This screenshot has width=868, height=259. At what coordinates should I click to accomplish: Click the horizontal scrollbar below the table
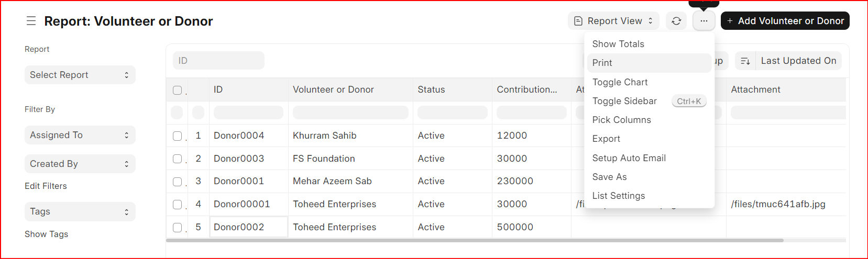coord(475,241)
